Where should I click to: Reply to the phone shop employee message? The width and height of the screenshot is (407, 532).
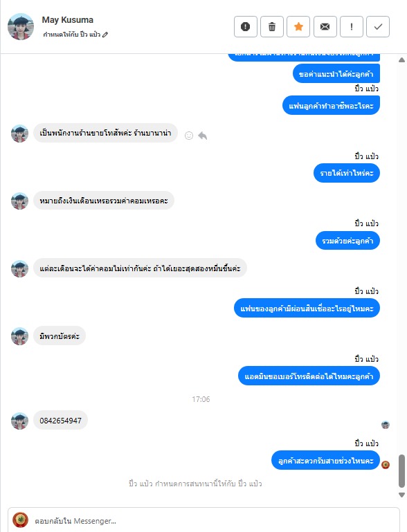203,136
